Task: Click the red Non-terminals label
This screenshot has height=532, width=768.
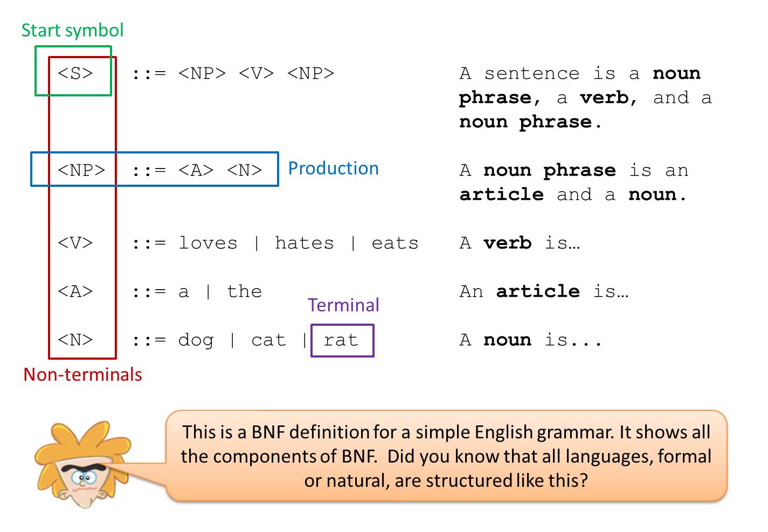Action: pos(82,375)
